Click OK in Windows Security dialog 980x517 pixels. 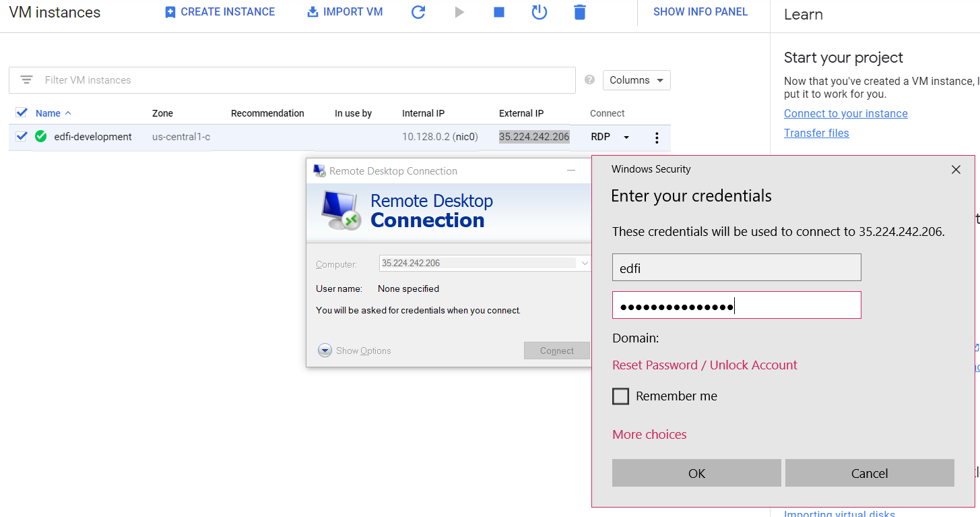[x=696, y=473]
